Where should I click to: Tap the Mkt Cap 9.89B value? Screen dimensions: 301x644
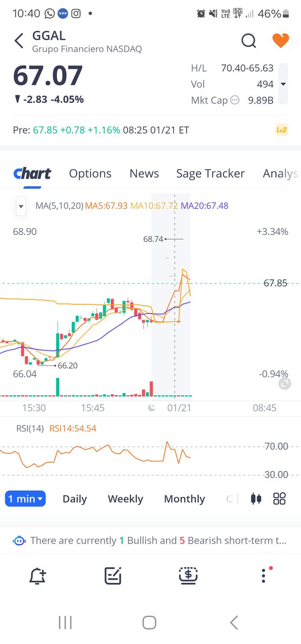pyautogui.click(x=261, y=100)
